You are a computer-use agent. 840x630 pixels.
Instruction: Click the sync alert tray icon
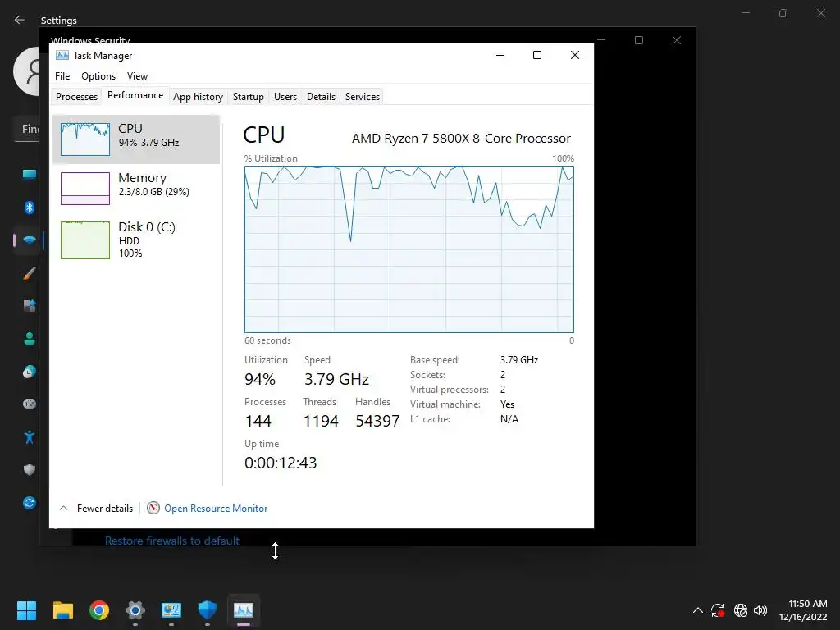pos(718,610)
